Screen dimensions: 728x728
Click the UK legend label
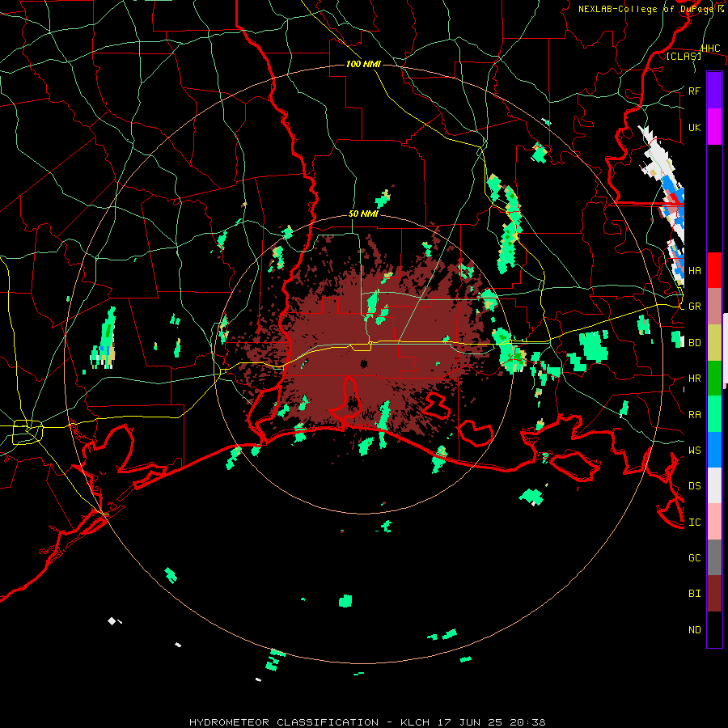point(694,127)
